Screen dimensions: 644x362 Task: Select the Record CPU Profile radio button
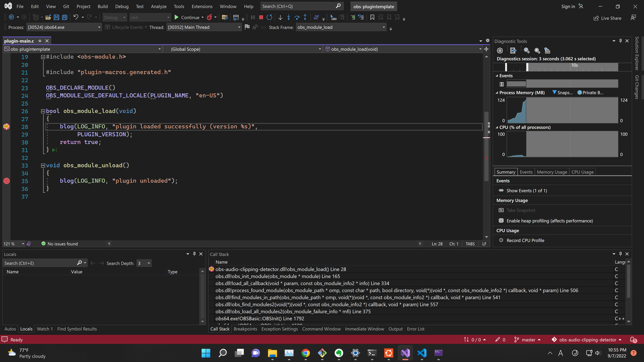click(501, 240)
